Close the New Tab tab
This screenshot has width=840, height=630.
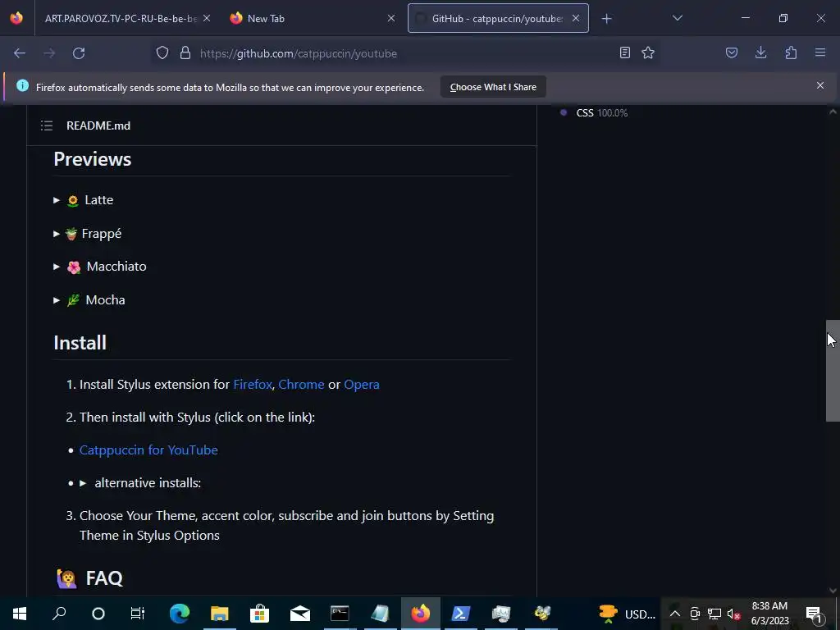coord(391,18)
